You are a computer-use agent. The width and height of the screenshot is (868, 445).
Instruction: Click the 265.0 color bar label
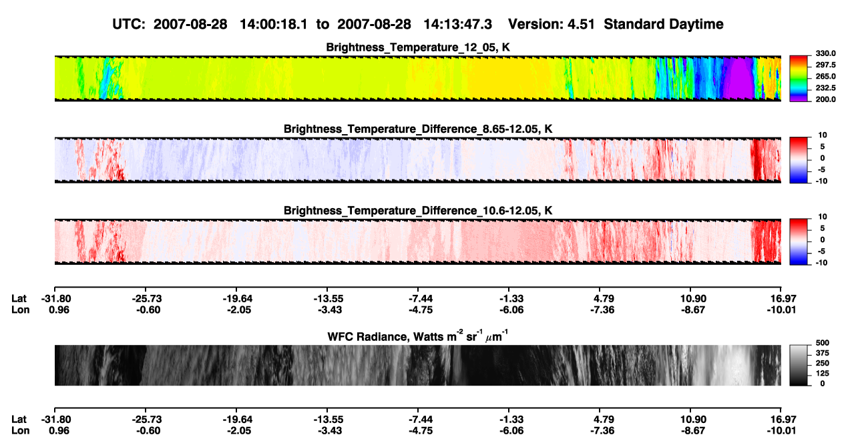click(x=825, y=77)
